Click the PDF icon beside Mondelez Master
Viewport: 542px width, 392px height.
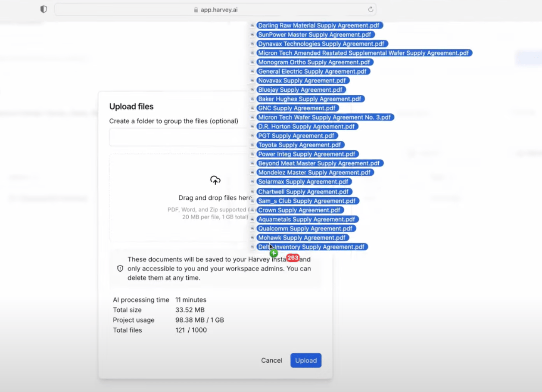(252, 172)
